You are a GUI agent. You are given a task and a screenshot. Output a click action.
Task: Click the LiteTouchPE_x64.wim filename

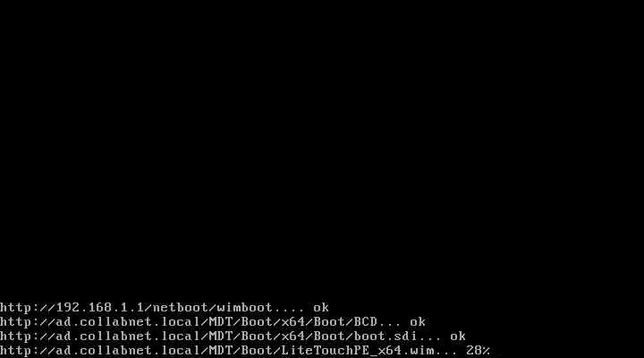coord(357,351)
